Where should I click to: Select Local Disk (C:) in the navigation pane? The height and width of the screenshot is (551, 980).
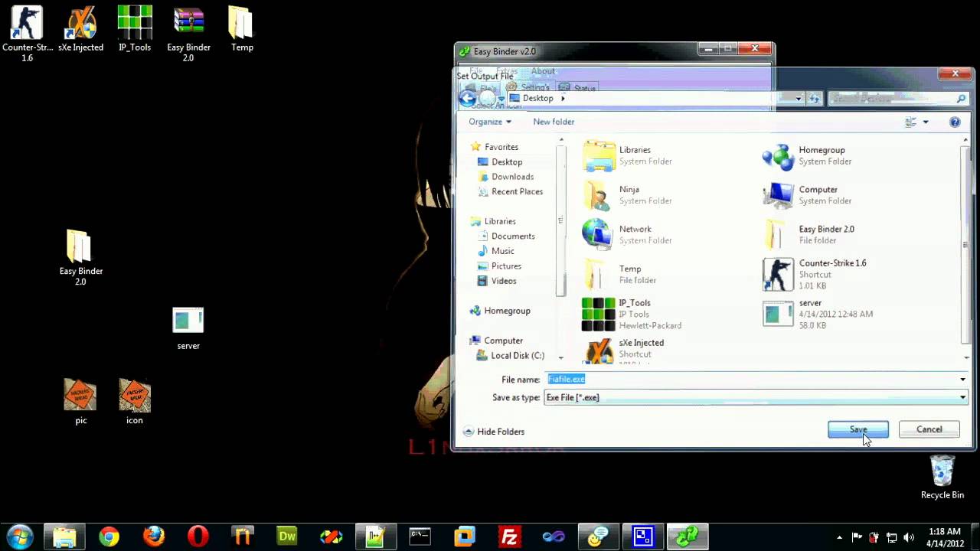click(510, 356)
